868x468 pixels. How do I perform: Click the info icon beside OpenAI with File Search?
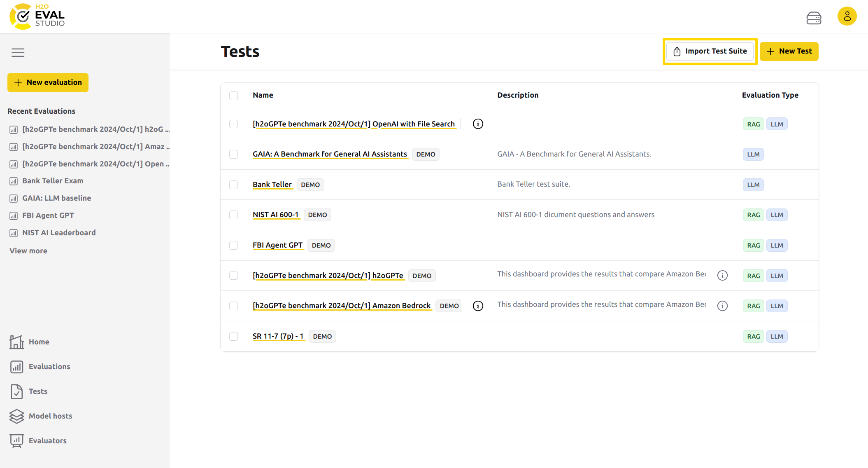(x=478, y=124)
